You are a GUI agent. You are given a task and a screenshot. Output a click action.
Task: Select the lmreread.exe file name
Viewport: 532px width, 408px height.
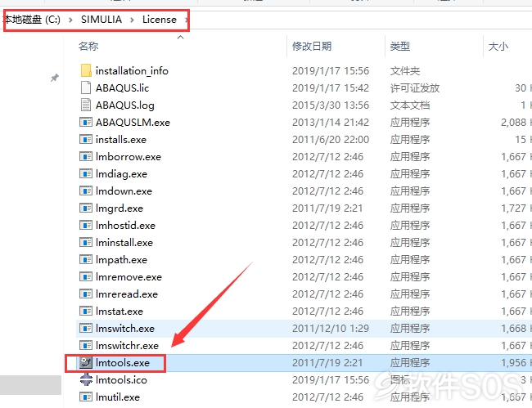coord(127,294)
